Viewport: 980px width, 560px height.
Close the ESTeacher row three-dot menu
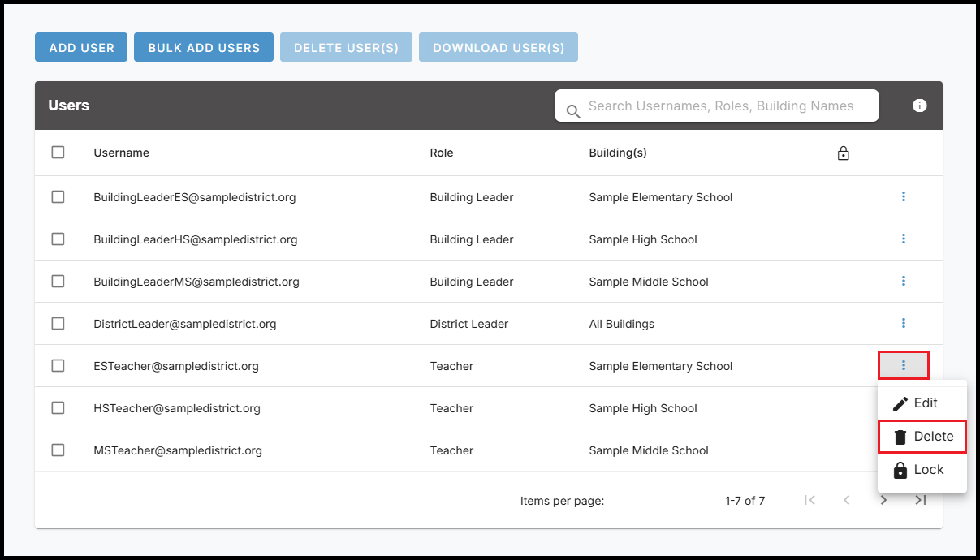pos(903,366)
